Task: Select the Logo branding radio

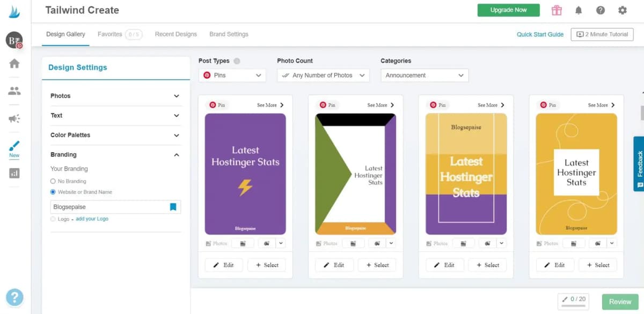Action: coord(53,219)
